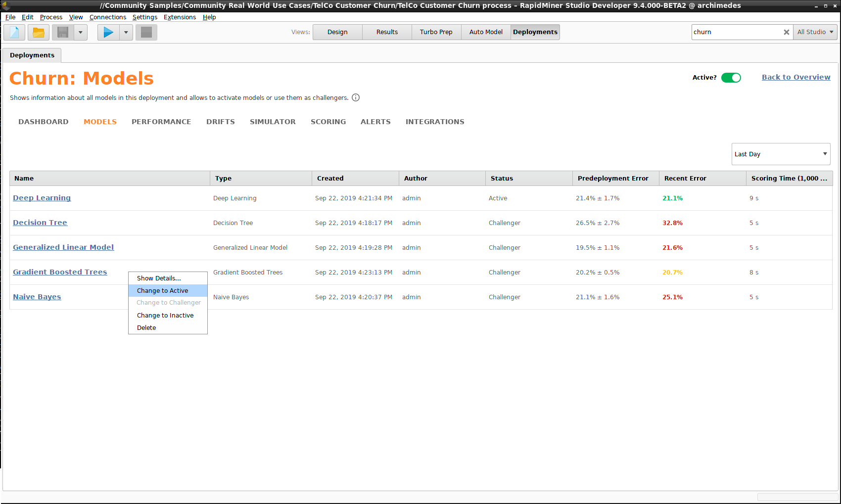Click the New Process icon
Screen dimensions: 841x504
point(14,33)
